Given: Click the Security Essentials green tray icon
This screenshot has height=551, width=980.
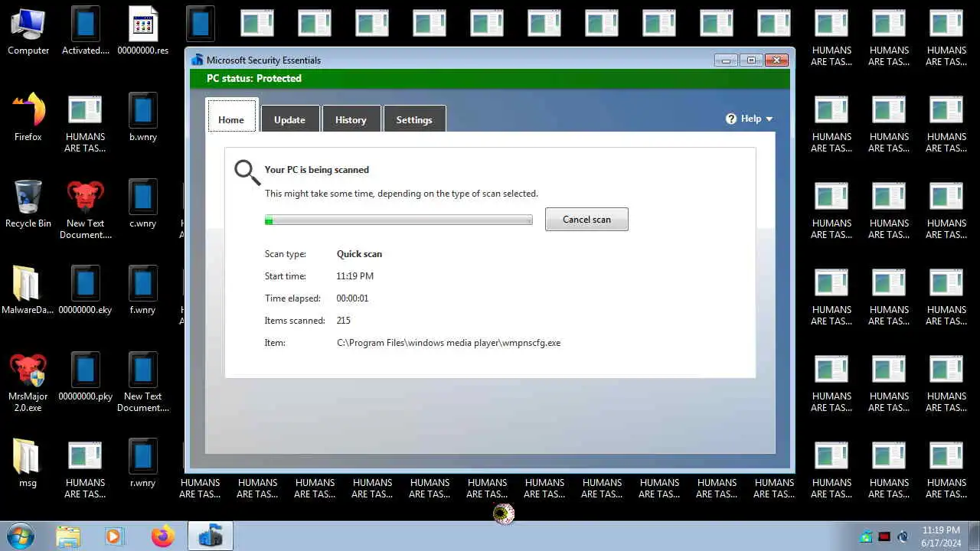Looking at the screenshot, I should 866,536.
